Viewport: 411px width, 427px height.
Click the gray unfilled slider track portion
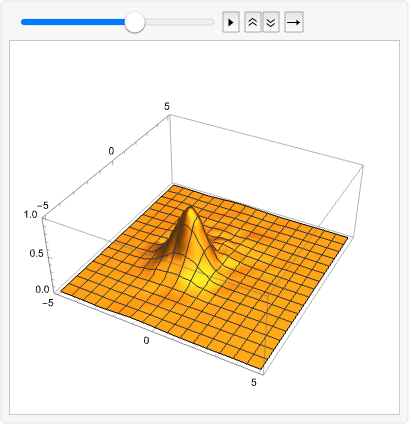tap(179, 22)
